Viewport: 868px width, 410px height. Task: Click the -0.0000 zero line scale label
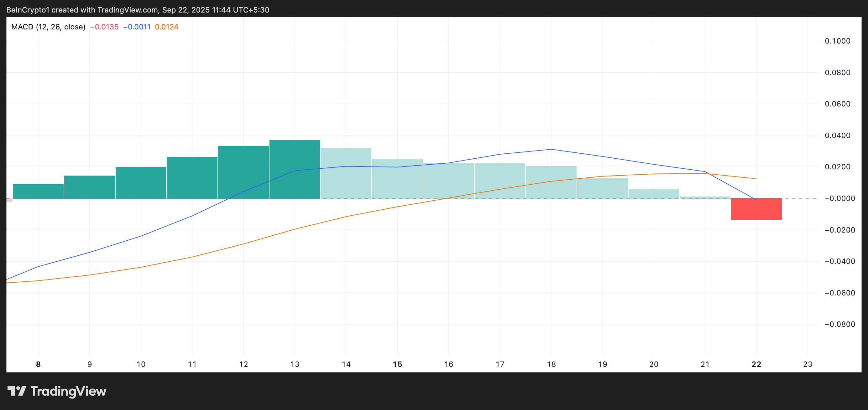click(839, 199)
